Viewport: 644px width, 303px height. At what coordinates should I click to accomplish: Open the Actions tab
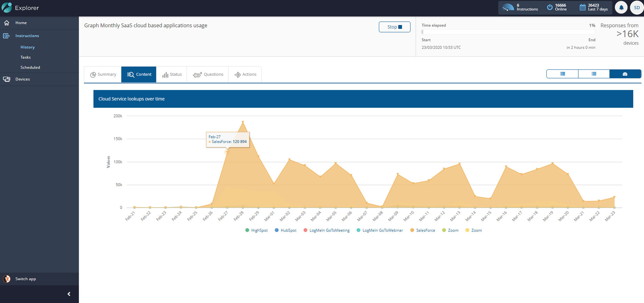(x=245, y=75)
